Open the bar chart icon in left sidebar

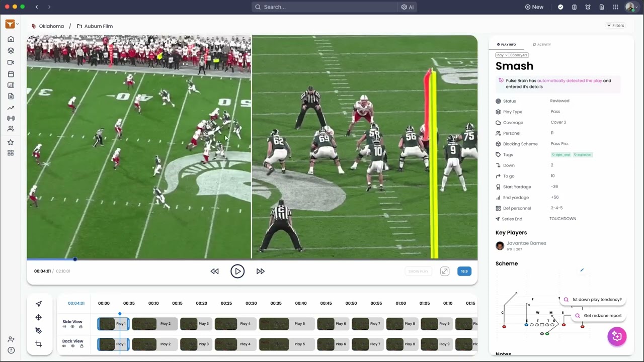[x=11, y=85]
